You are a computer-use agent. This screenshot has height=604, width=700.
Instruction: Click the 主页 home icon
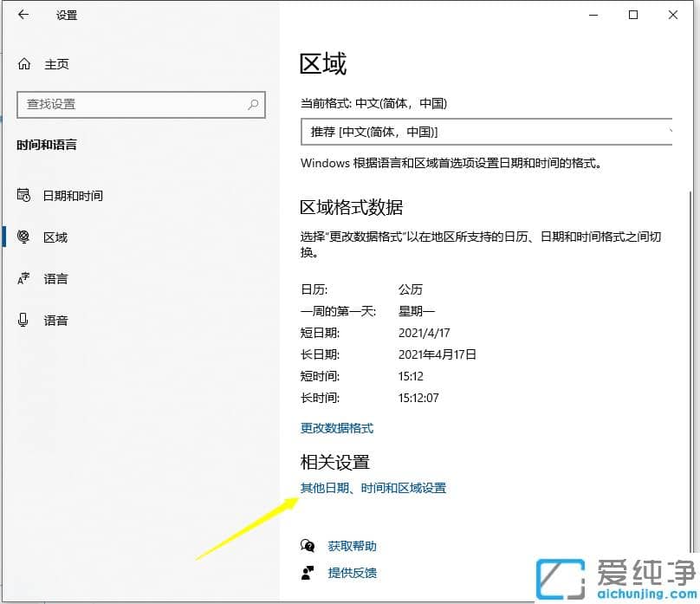coord(23,63)
